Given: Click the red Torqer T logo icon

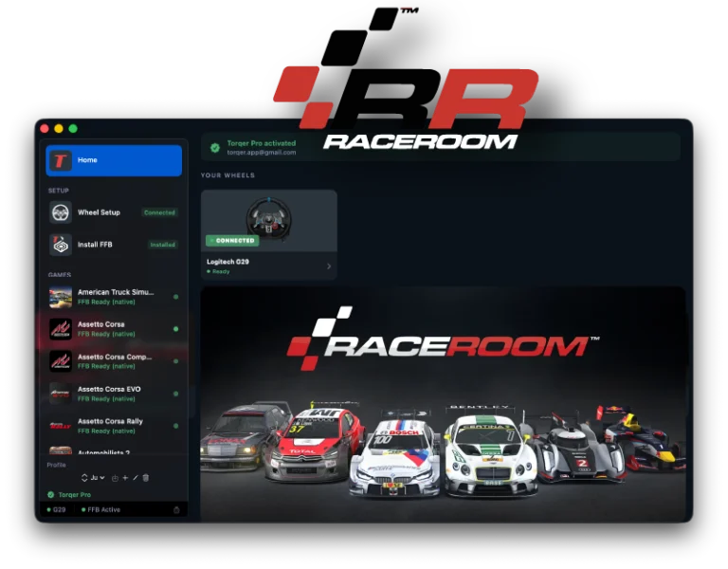Looking at the screenshot, I should coord(61,160).
